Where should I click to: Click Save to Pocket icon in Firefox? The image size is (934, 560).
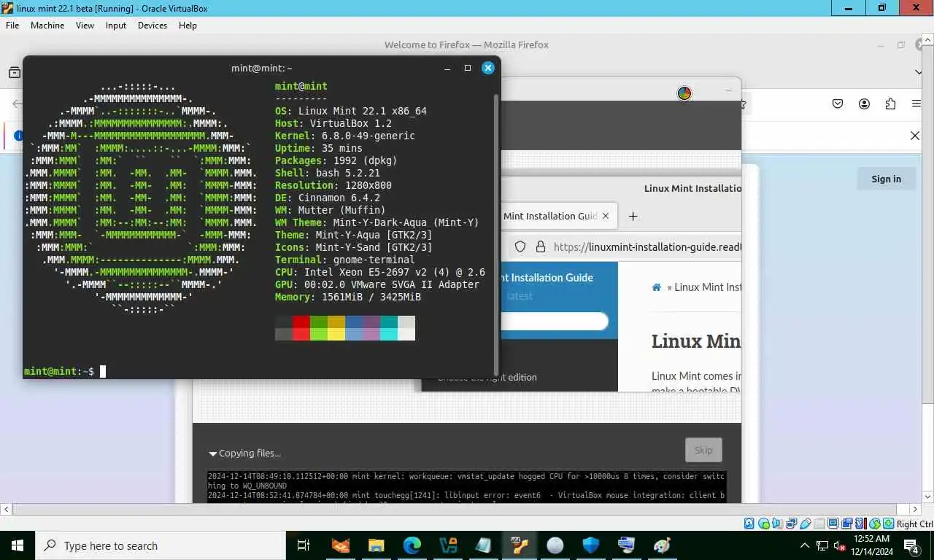(x=838, y=104)
